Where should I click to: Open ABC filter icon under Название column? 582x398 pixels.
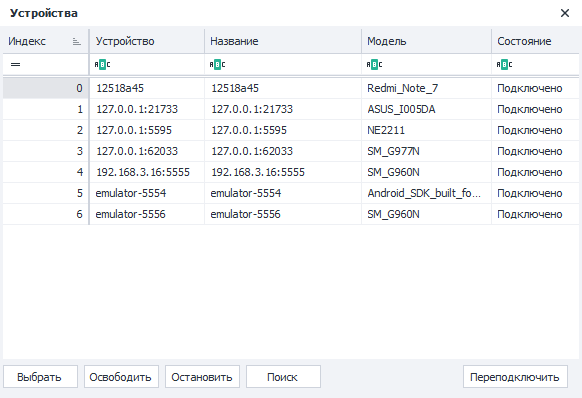click(217, 65)
